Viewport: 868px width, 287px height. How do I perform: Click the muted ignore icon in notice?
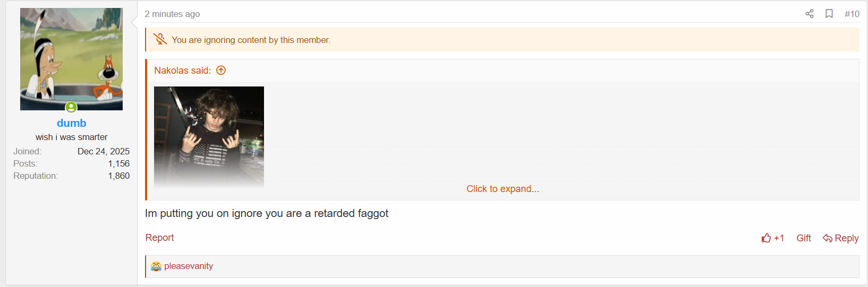[160, 39]
